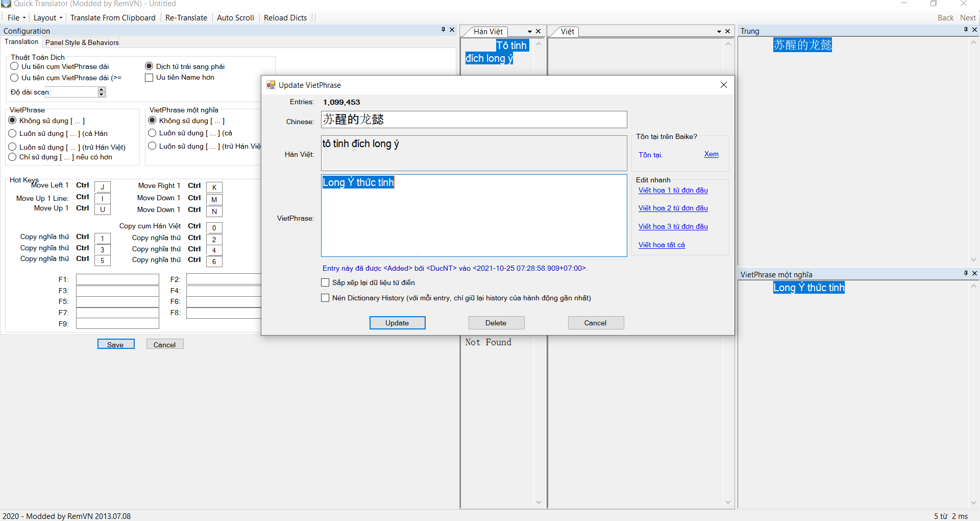
Task: Open the Việt panel dropdown arrow
Action: [x=719, y=32]
